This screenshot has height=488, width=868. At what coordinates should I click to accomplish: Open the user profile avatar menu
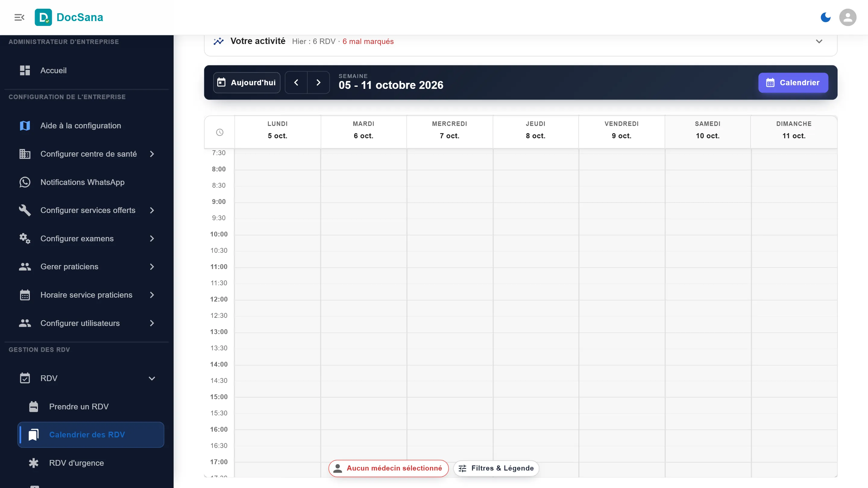[x=848, y=17]
